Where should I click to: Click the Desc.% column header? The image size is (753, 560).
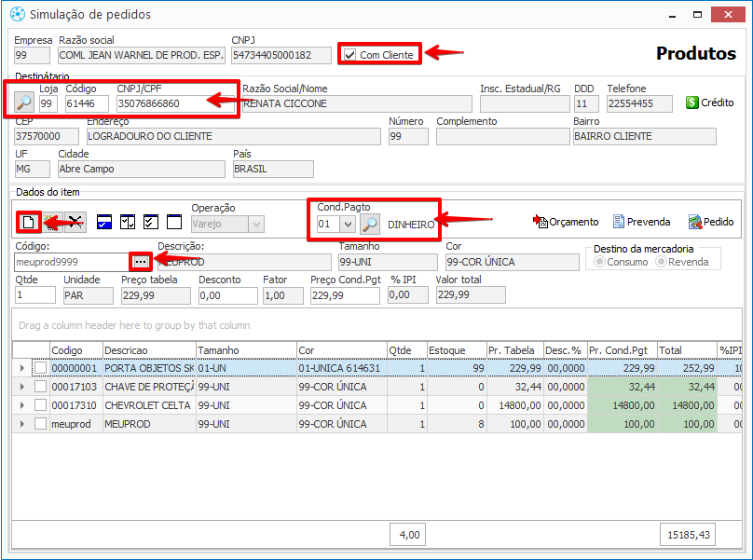[566, 350]
